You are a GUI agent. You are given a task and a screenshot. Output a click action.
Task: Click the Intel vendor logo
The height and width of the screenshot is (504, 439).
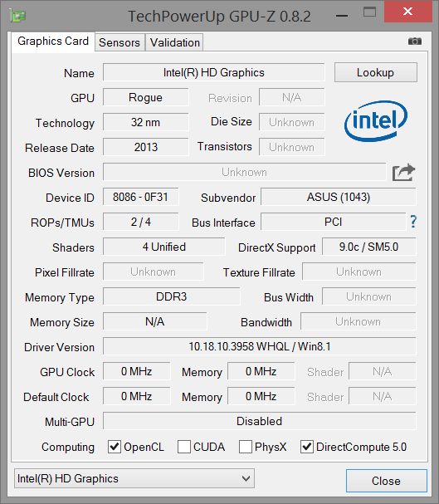point(376,121)
